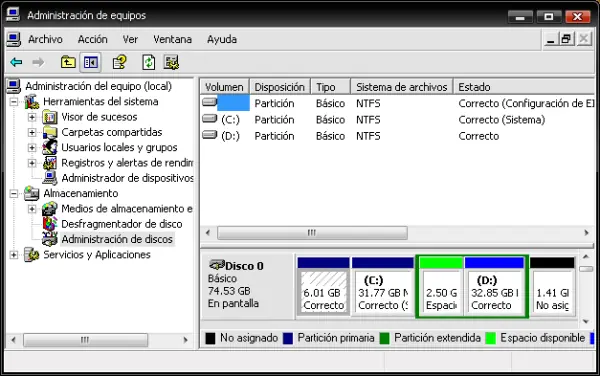Toggle the console tree pane icon
The width and height of the screenshot is (600, 376).
(91, 62)
